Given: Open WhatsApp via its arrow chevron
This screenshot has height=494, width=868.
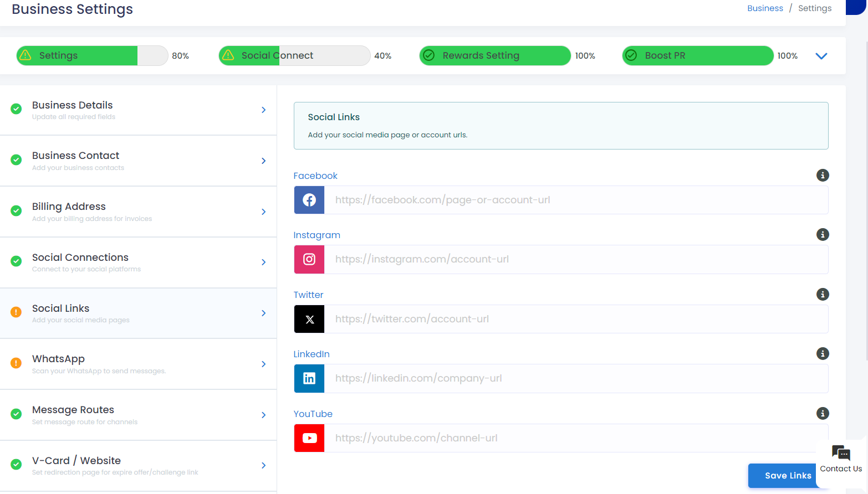Looking at the screenshot, I should 264,364.
